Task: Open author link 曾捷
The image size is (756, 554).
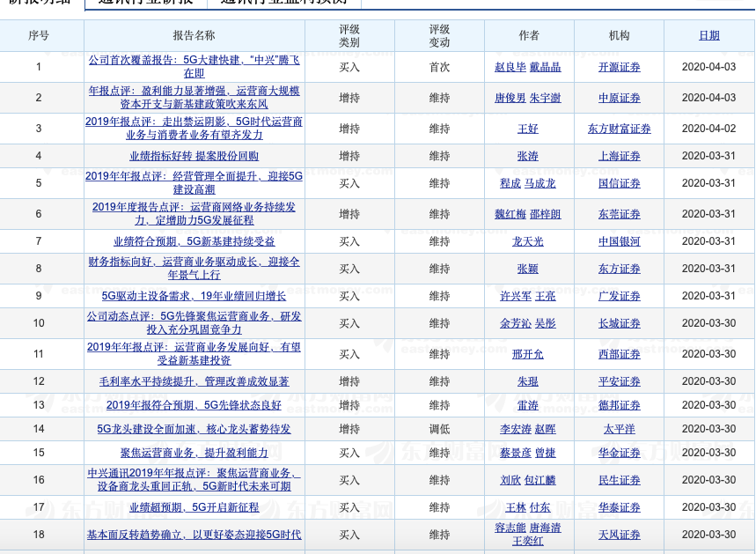Action: (546, 453)
